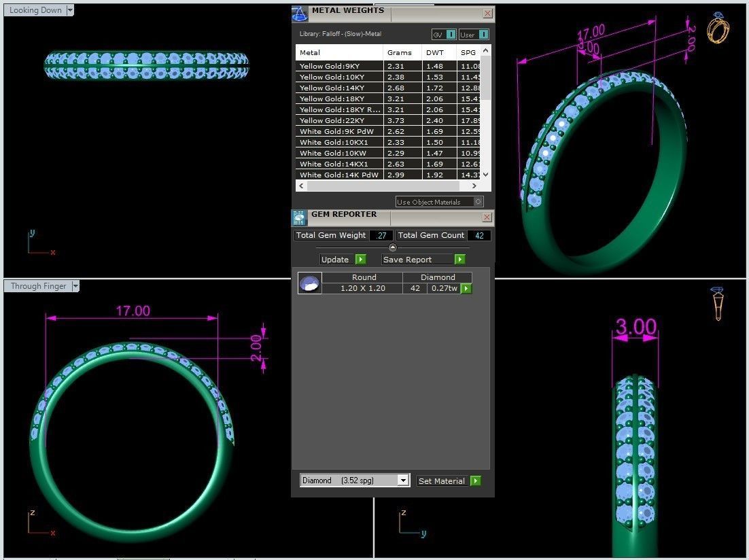
Task: Select the White Gold:10KW row
Action: pyautogui.click(x=388, y=154)
